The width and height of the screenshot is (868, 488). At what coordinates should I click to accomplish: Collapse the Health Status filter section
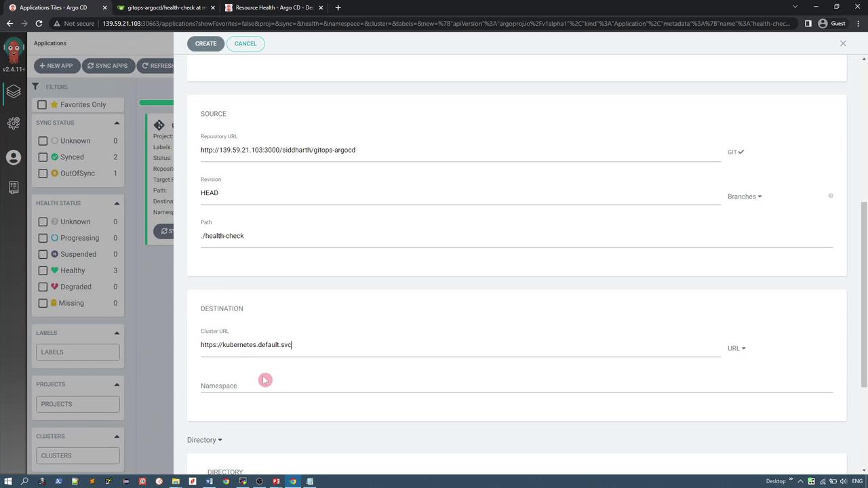[x=117, y=203]
